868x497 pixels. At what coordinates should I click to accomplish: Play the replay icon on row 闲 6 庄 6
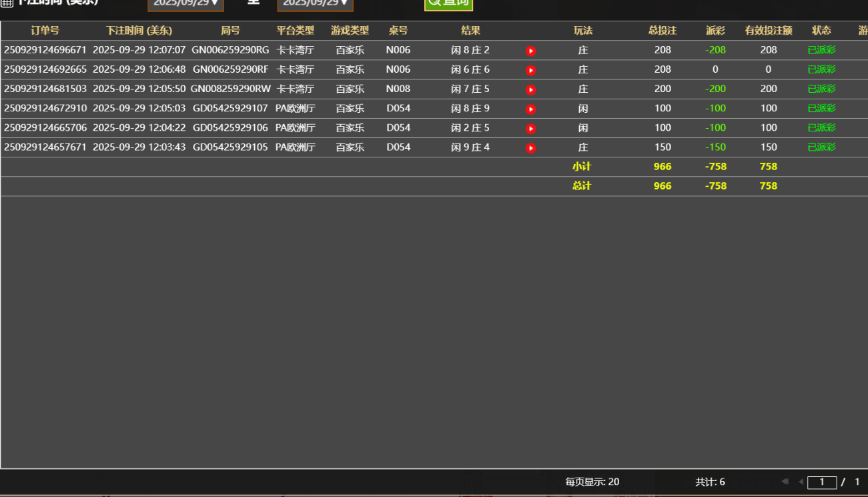[530, 69]
